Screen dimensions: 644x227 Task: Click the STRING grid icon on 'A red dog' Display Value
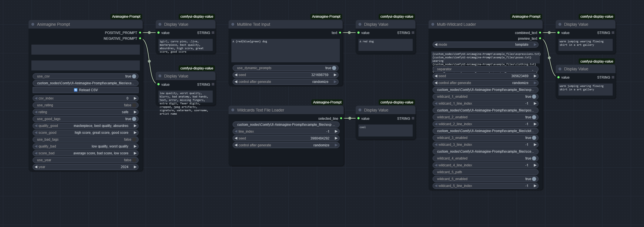click(x=413, y=33)
